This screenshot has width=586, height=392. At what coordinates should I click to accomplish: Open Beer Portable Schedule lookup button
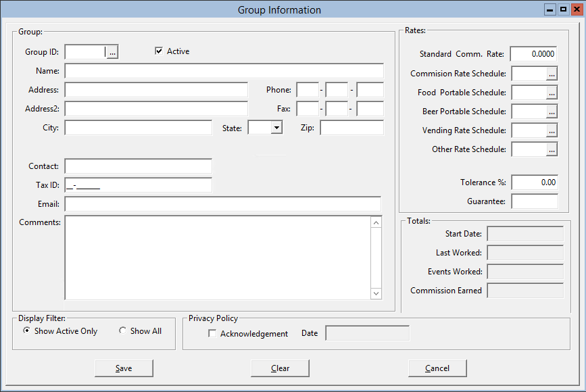[x=552, y=112]
